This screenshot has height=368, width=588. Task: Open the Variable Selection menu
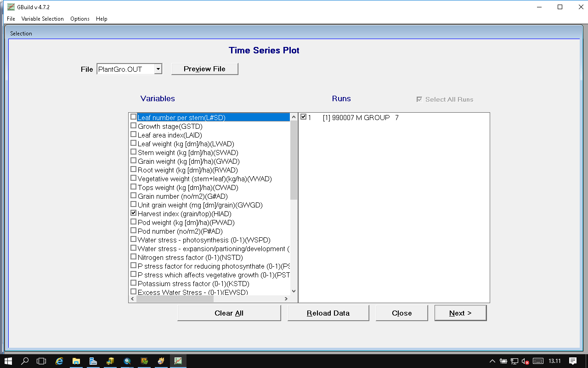click(42, 19)
